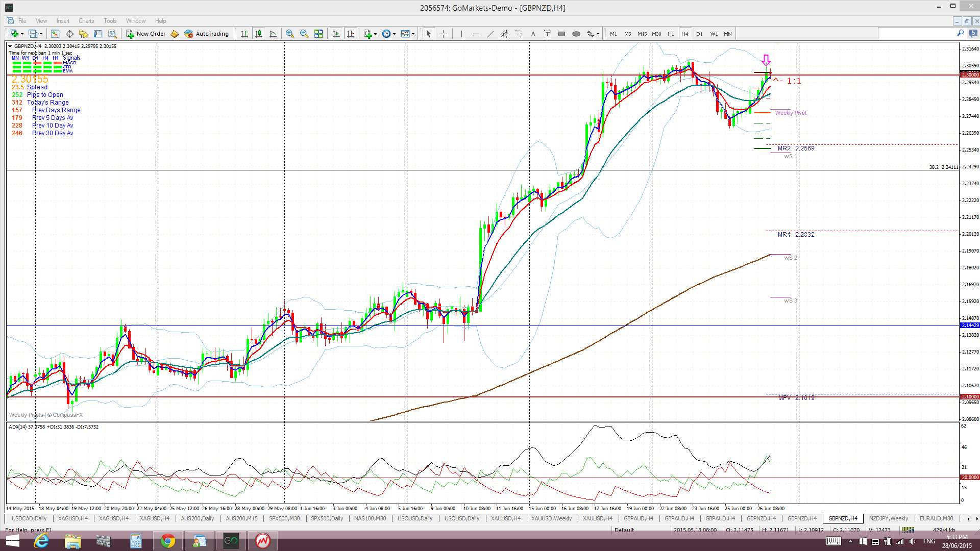
Task: Switch to the NZDJPY,Weekly chart tab
Action: (x=888, y=518)
